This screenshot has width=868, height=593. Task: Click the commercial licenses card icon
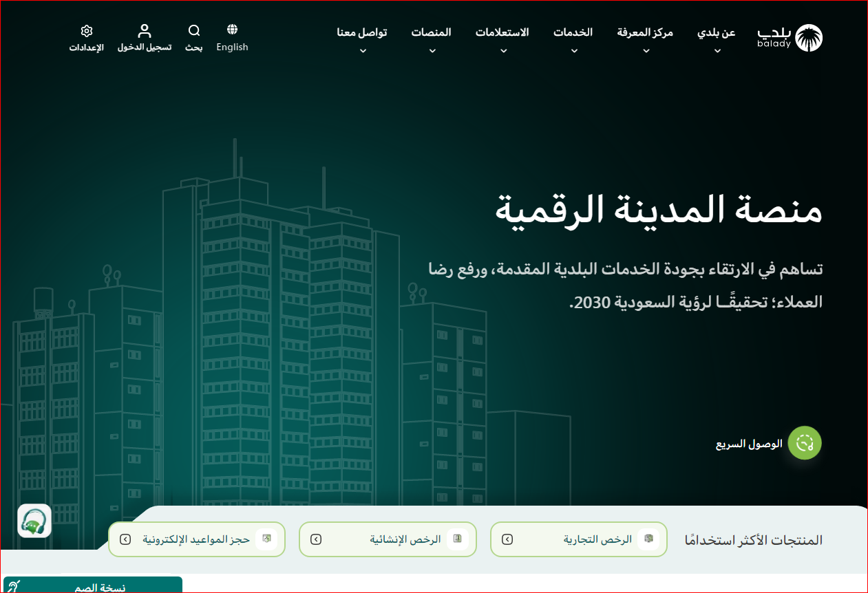[647, 539]
